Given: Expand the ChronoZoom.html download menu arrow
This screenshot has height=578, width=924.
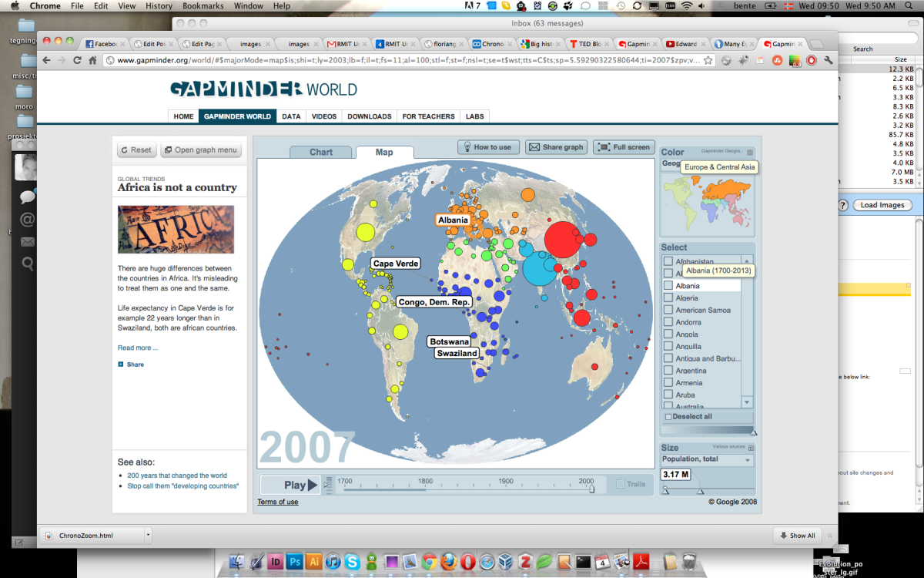Looking at the screenshot, I should click(x=148, y=535).
